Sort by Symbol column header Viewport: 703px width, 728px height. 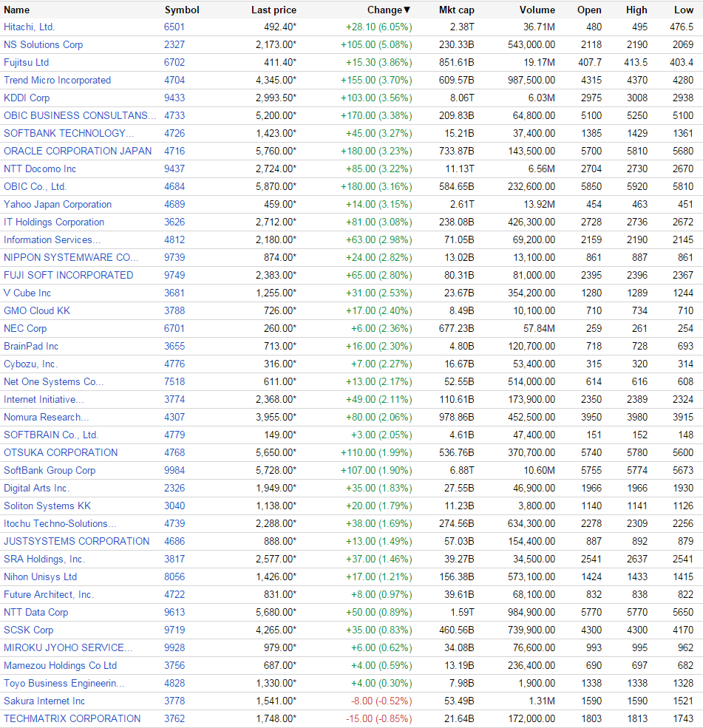182,10
